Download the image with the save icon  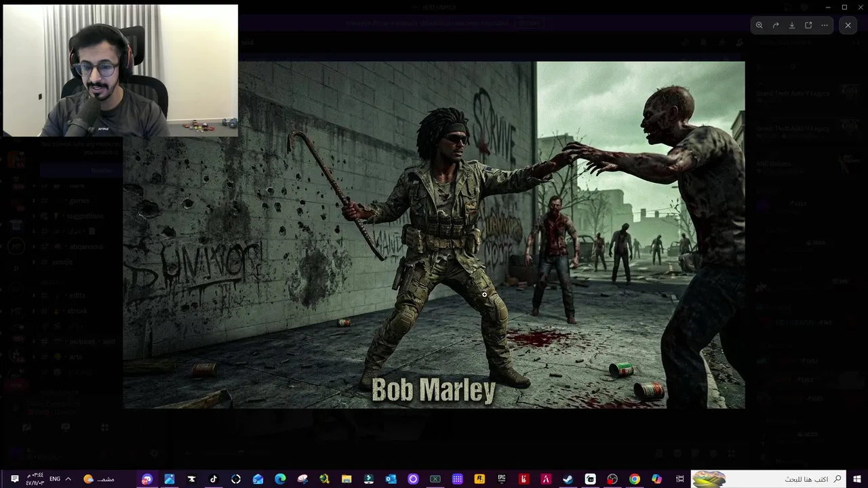(x=792, y=25)
